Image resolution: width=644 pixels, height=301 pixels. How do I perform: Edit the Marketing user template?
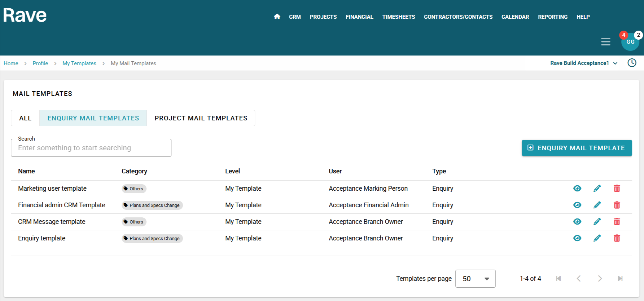pos(597,189)
